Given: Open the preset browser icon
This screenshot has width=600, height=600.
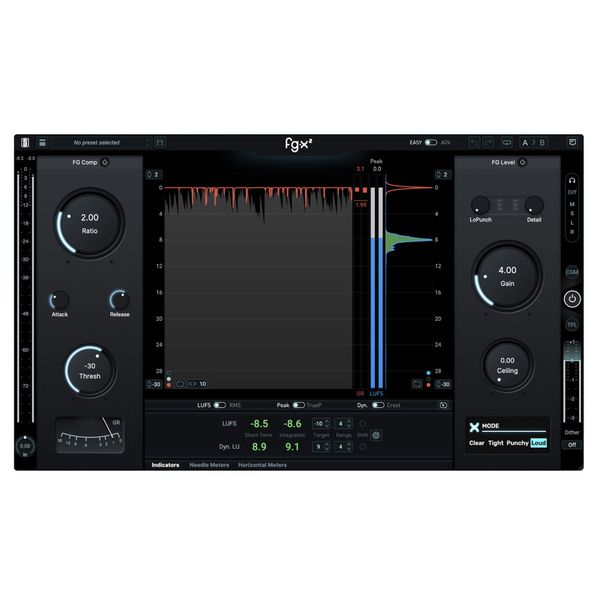Looking at the screenshot, I should [x=42, y=143].
